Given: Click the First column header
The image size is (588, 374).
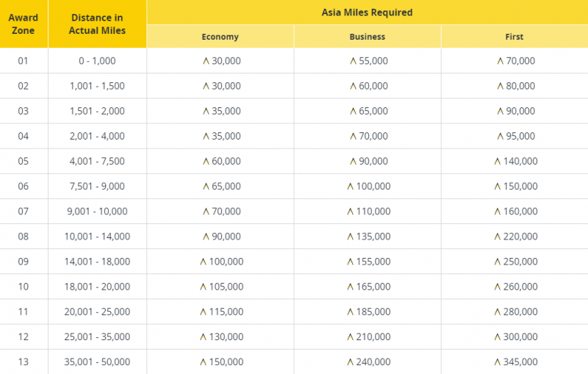Looking at the screenshot, I should (514, 37).
